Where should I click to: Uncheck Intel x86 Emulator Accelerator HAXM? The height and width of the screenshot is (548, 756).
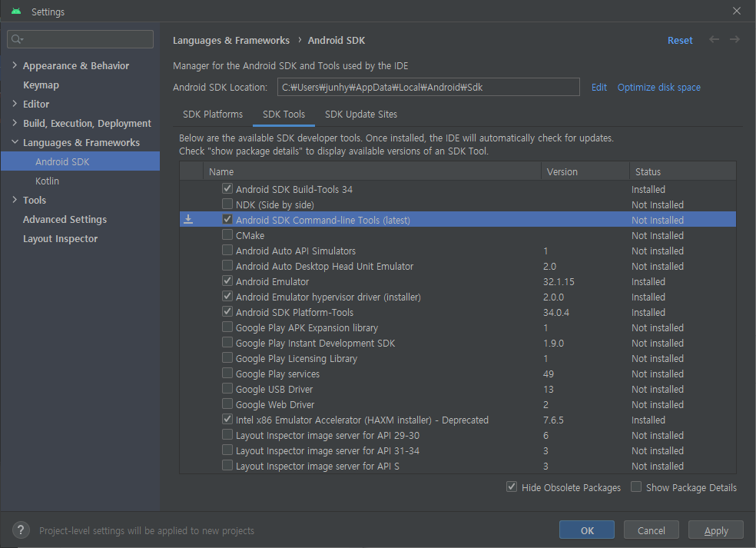click(x=227, y=419)
